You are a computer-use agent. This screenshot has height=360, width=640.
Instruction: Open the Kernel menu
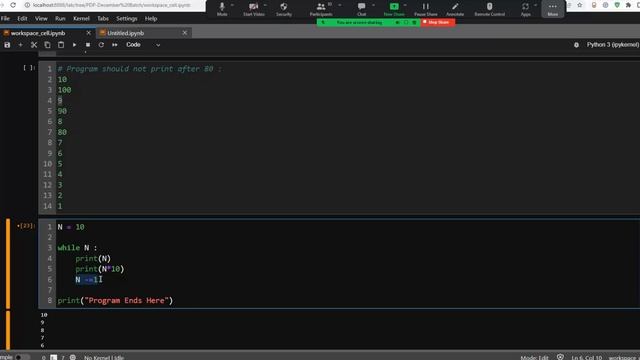point(81,18)
